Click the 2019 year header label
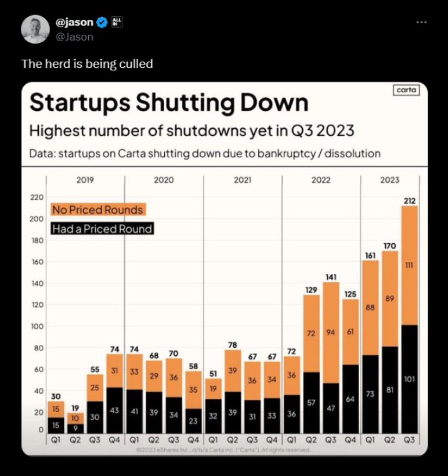Screen dimensions: 448x476 (85, 180)
